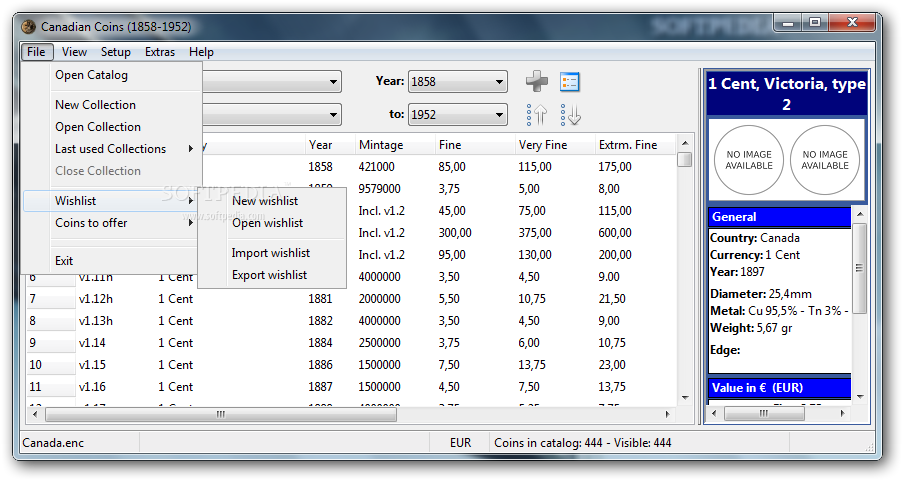Select row 7 with code v1.12h
This screenshot has height=481, width=903.
click(350, 298)
